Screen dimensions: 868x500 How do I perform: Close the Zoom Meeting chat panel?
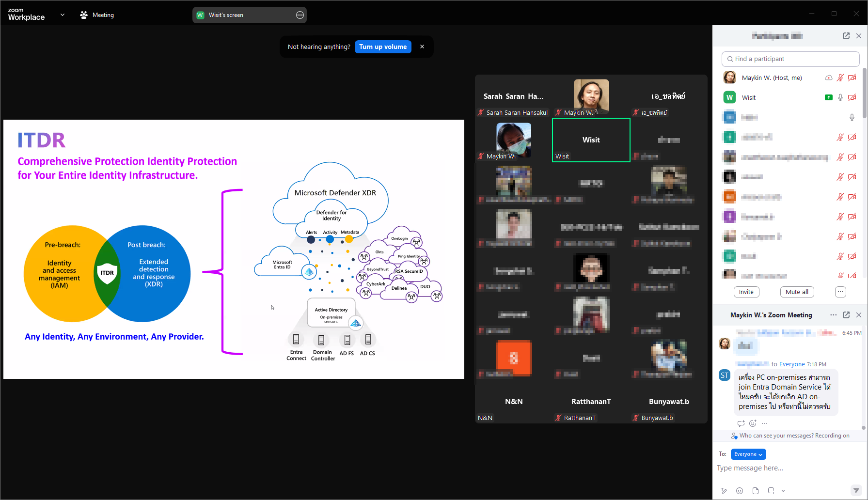[x=859, y=315]
